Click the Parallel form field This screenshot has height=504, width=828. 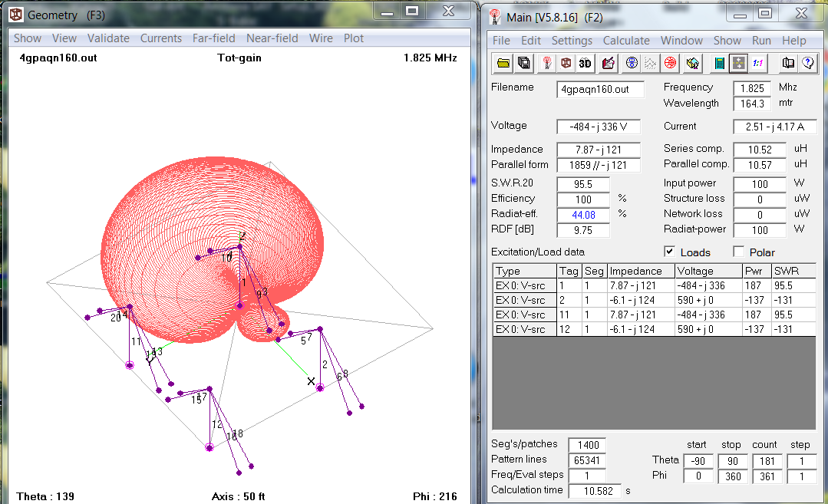pos(599,165)
